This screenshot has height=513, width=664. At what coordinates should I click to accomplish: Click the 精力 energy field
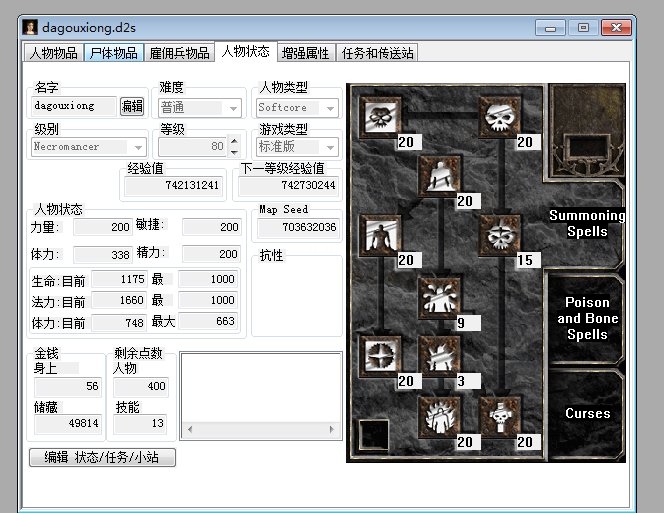212,254
